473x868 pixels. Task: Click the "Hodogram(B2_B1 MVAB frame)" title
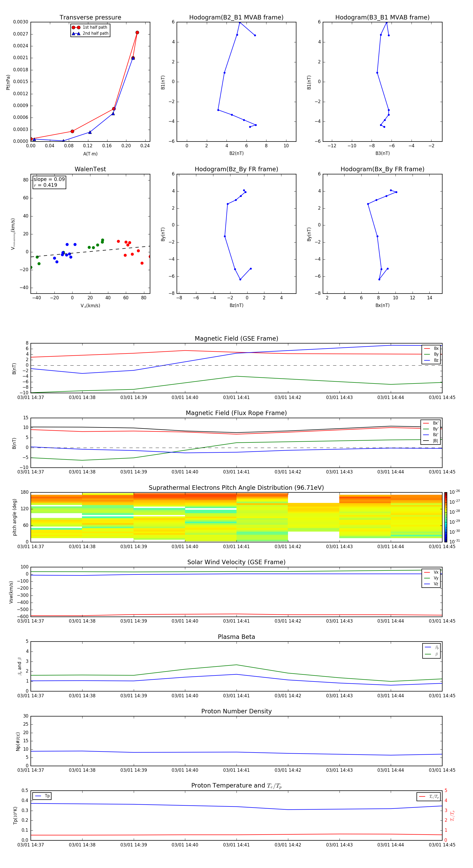[x=236, y=18]
